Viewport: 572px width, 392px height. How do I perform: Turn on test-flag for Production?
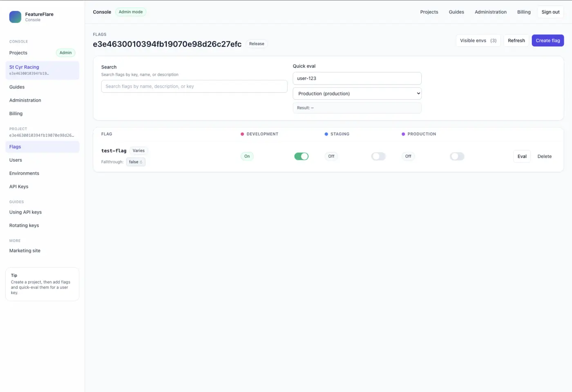457,156
